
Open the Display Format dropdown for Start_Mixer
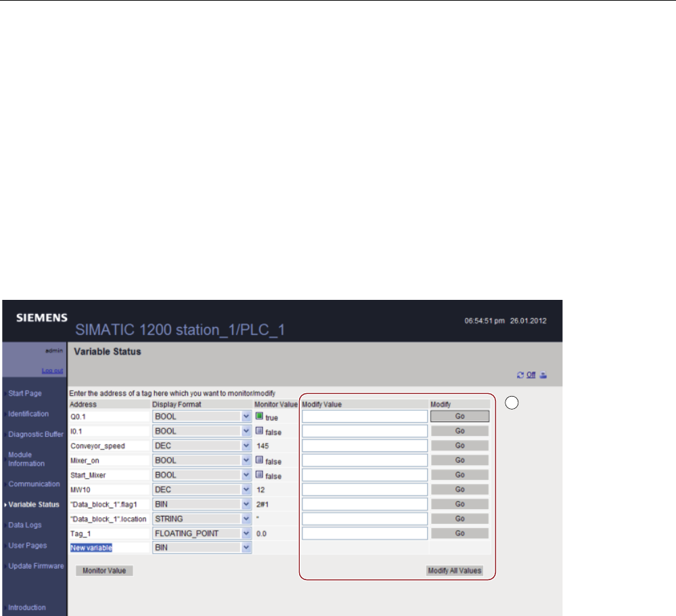202,475
